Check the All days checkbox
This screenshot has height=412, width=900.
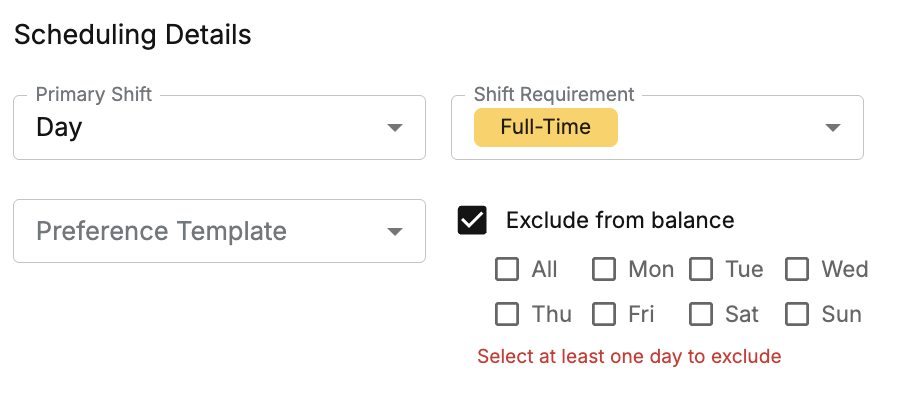508,269
